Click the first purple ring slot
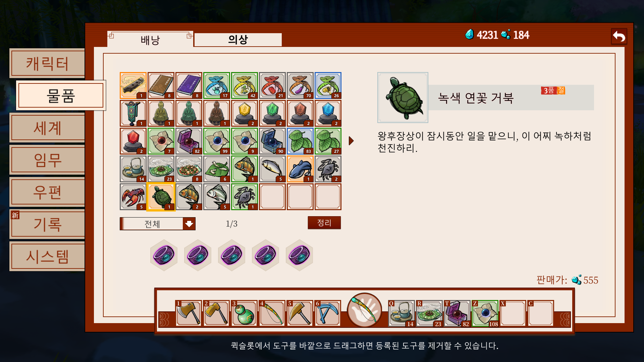This screenshot has width=644, height=362. click(164, 255)
